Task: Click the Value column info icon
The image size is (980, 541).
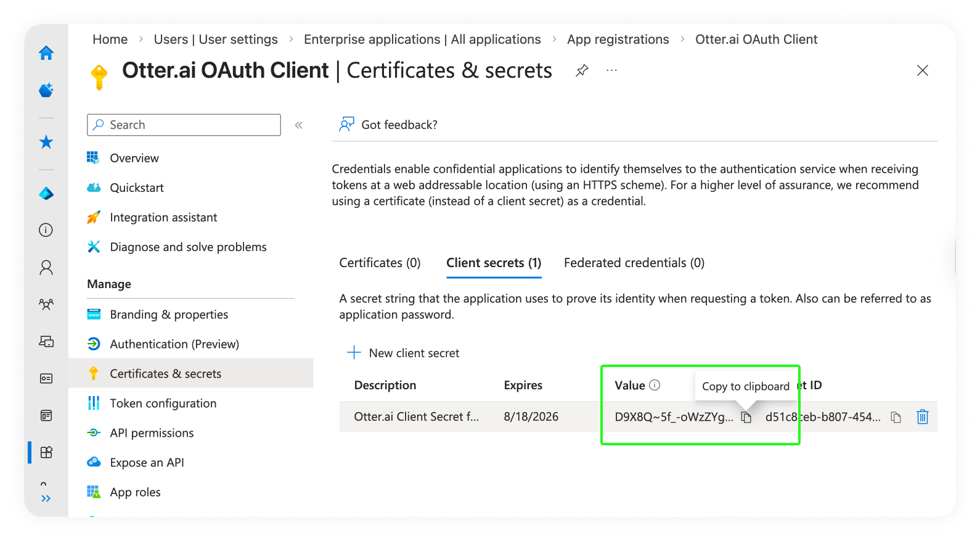Action: 655,385
